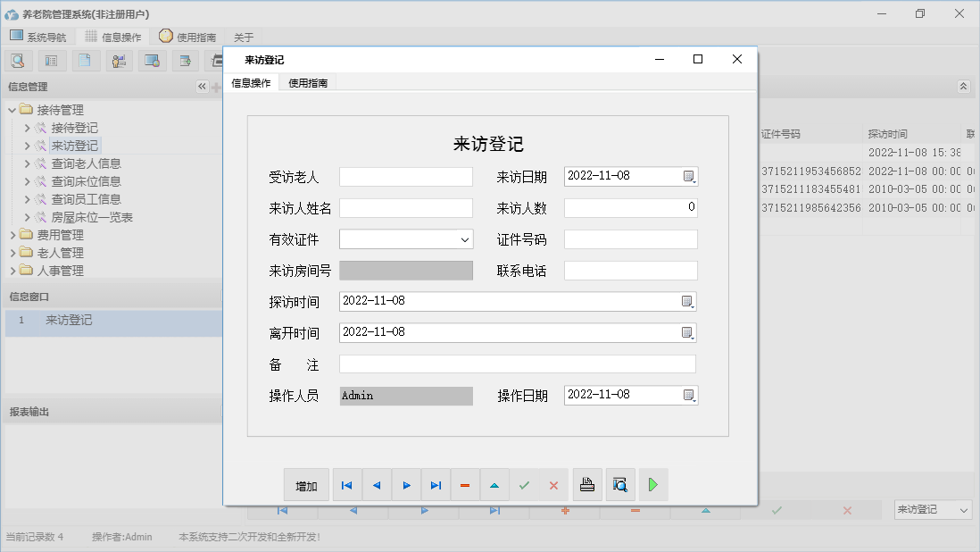Select the search icon in top toolbar

point(18,60)
